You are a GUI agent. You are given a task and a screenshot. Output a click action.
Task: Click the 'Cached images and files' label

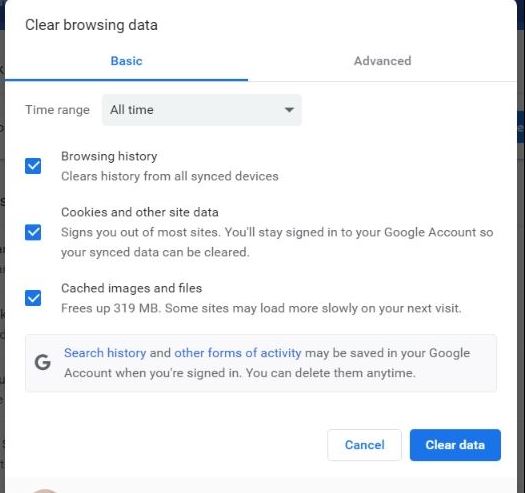coord(132,288)
